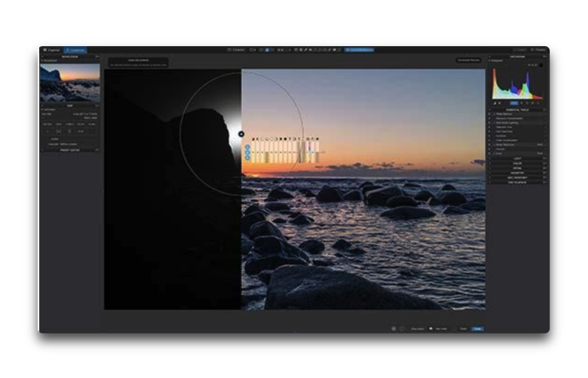
Task: Expand the Noise Reduction row
Action: [517, 144]
